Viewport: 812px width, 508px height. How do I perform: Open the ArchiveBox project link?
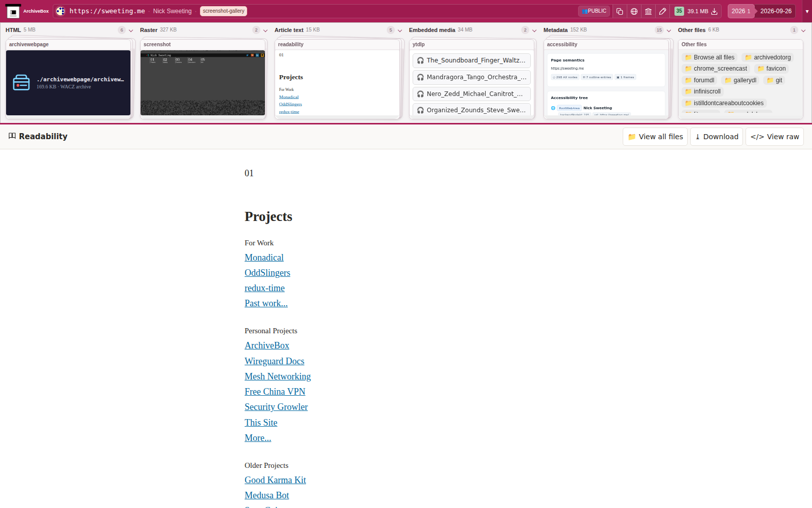pyautogui.click(x=267, y=345)
